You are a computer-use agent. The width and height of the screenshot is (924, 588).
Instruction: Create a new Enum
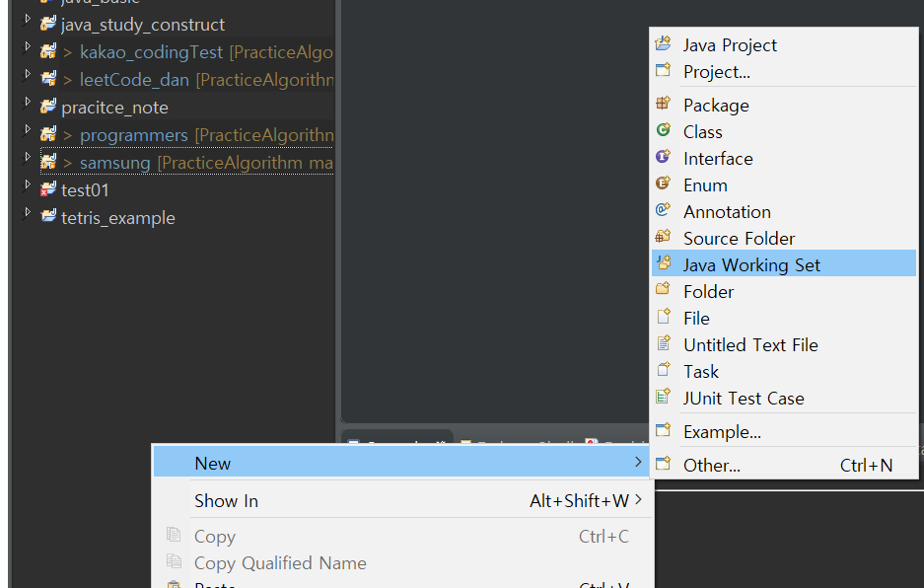pyautogui.click(x=704, y=184)
